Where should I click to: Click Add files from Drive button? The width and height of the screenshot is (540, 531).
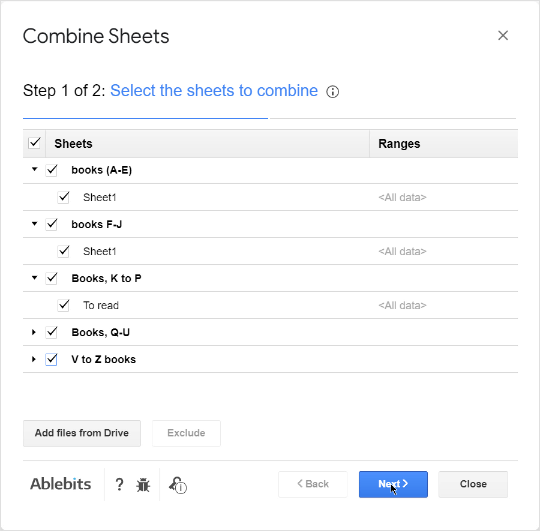82,433
